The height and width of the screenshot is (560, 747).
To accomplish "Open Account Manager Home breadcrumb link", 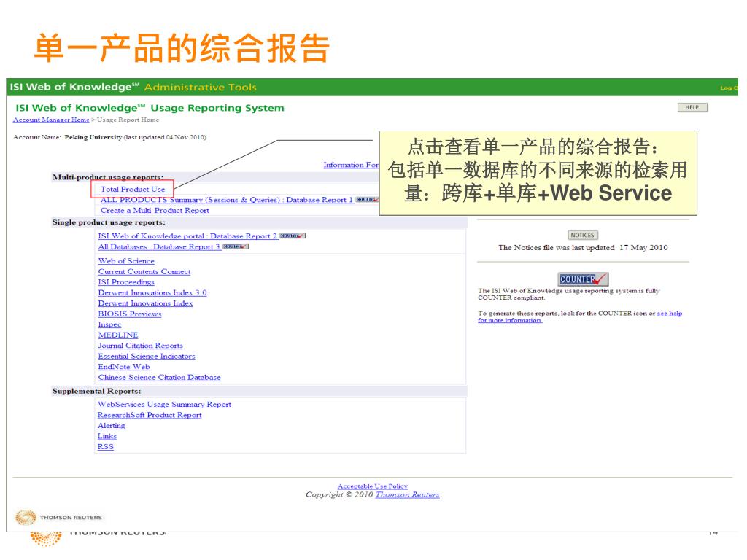I will tap(51, 120).
